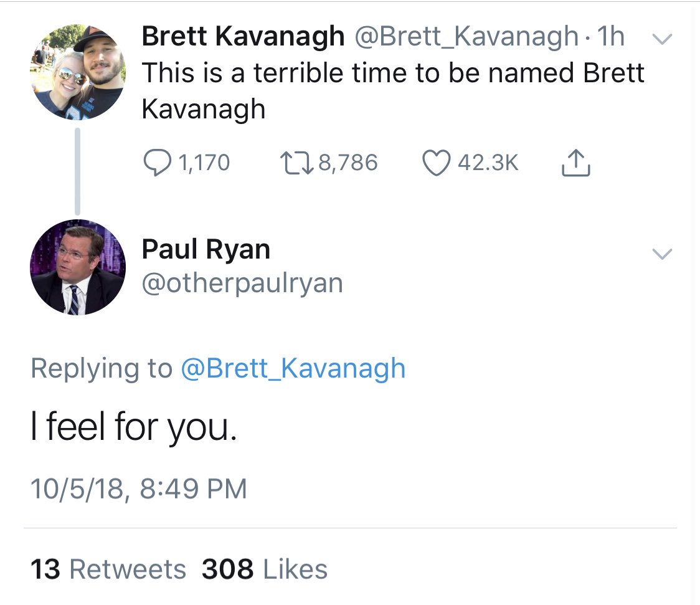The image size is (700, 605).
Task: Open Brett Kavanagh's profile picture
Action: coord(78,71)
